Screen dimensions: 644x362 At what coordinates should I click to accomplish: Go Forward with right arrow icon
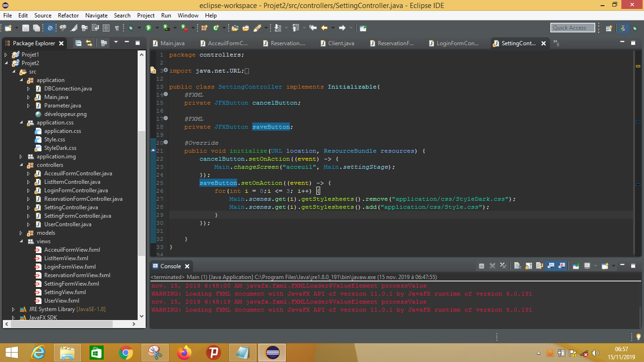point(342,28)
